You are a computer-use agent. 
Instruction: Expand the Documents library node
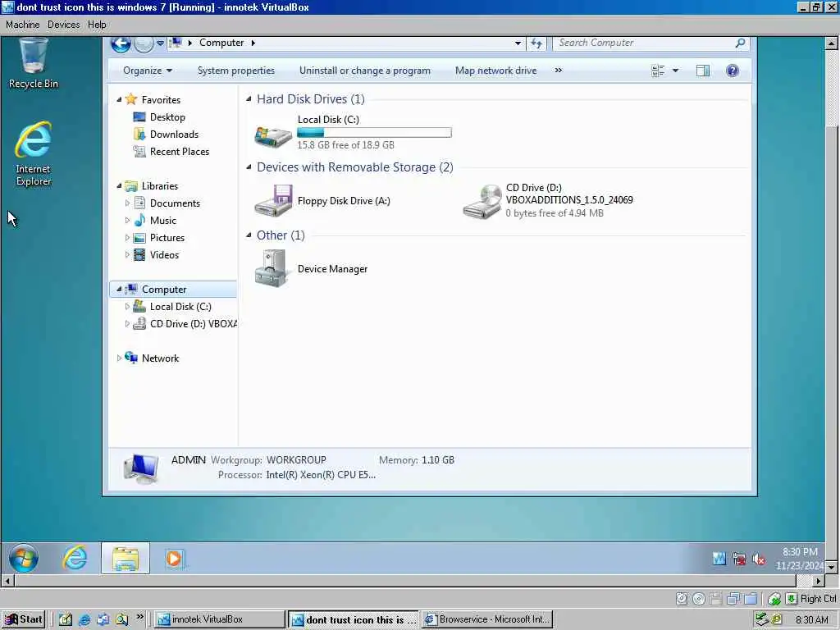coord(127,203)
